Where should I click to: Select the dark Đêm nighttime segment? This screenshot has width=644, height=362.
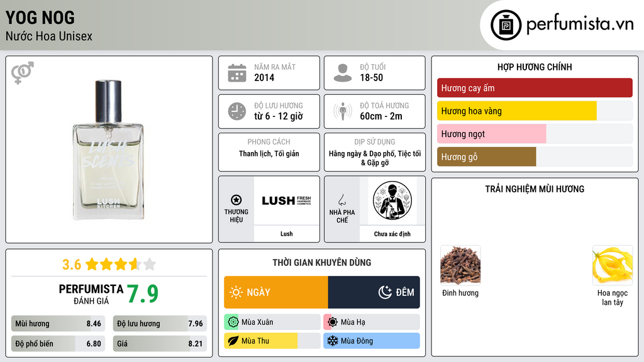point(374,292)
